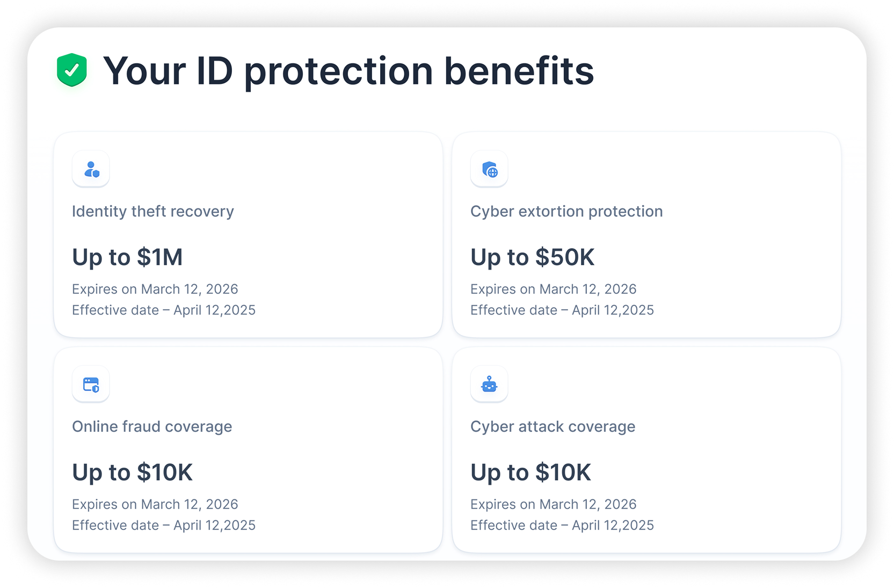This screenshot has height=588, width=894.
Task: Select the Online fraud coverage label
Action: pyautogui.click(x=152, y=427)
